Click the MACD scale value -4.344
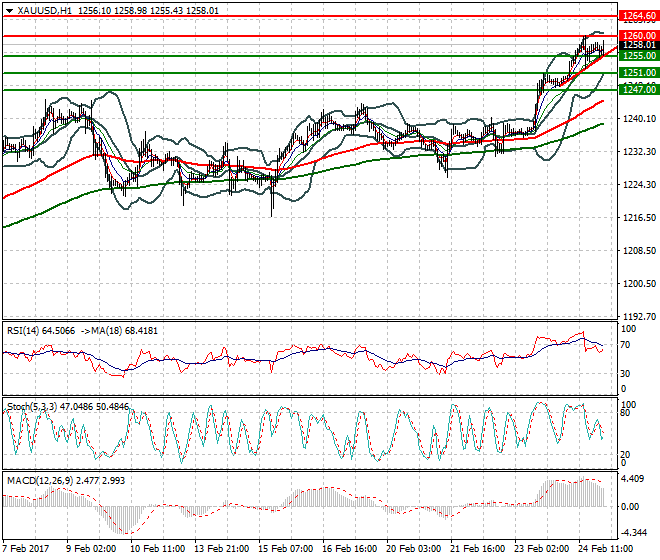 [633, 533]
